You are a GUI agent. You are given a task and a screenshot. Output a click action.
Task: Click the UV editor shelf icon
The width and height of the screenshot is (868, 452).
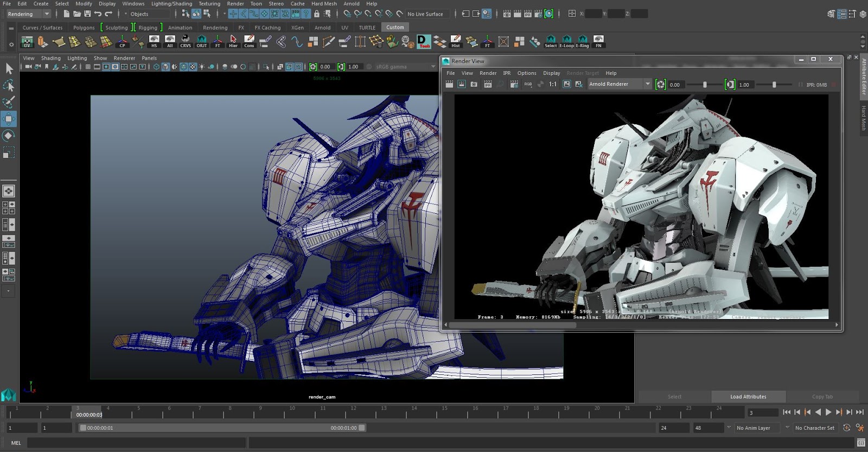click(x=27, y=42)
